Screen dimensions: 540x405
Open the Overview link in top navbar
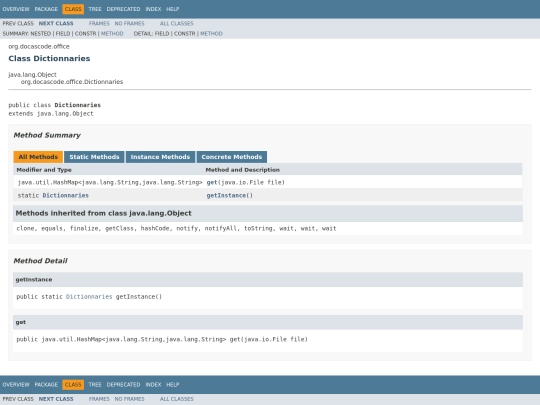(x=16, y=9)
